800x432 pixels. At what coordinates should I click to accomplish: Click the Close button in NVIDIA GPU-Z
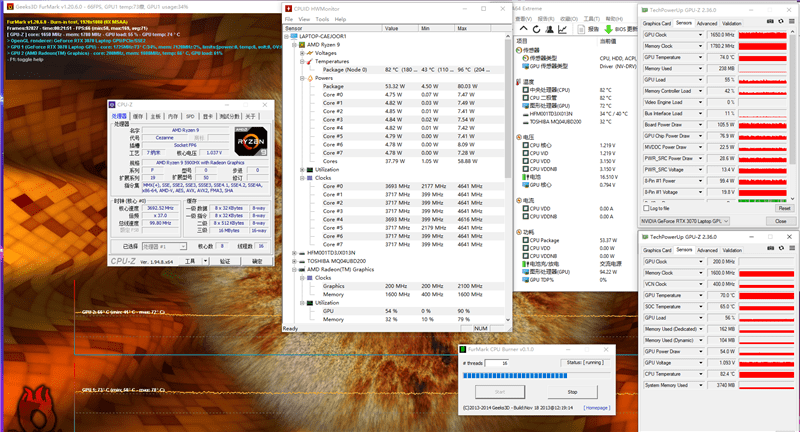tap(781, 221)
